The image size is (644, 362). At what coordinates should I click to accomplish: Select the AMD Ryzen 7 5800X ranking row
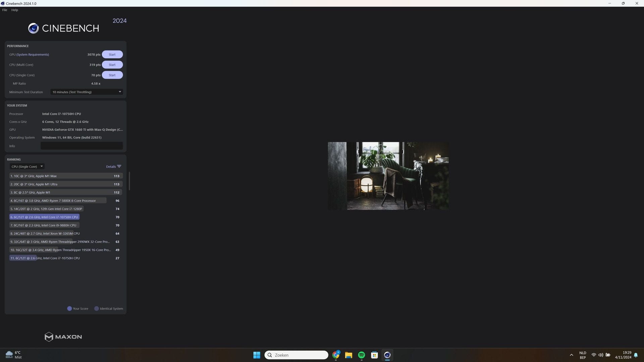tap(66, 200)
